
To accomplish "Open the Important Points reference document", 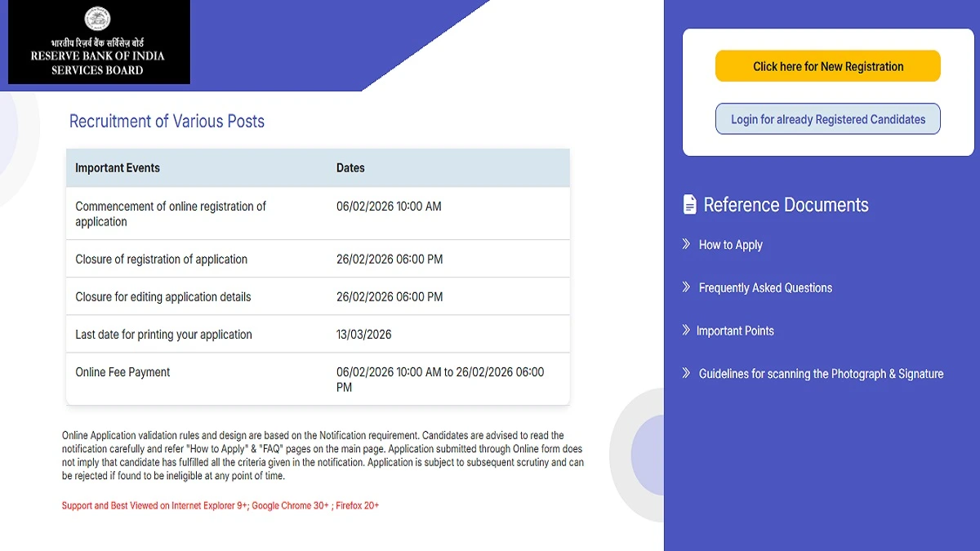I will pos(736,331).
